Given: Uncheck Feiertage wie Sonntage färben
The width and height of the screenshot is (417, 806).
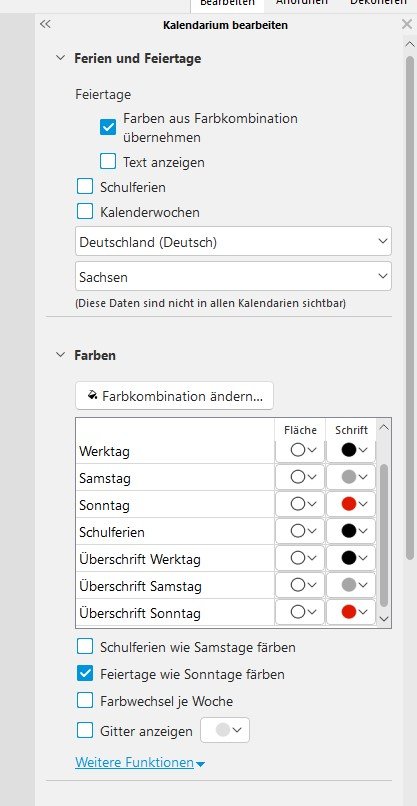Looking at the screenshot, I should pos(85,673).
